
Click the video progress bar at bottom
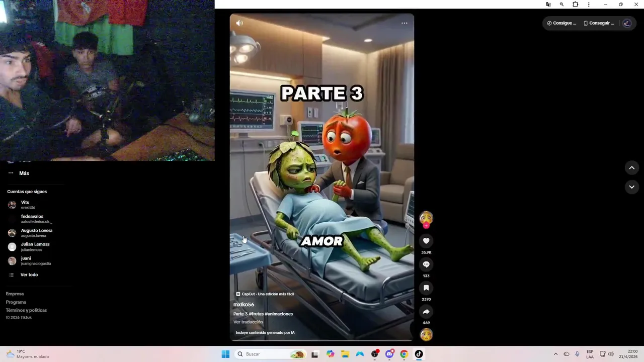tap(322, 340)
